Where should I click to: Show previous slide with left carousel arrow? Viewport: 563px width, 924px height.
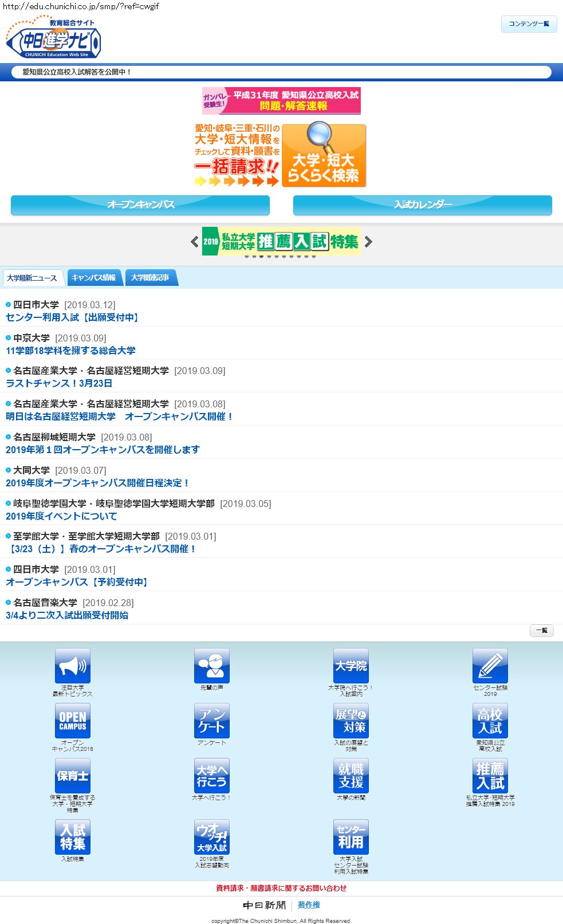coord(195,242)
